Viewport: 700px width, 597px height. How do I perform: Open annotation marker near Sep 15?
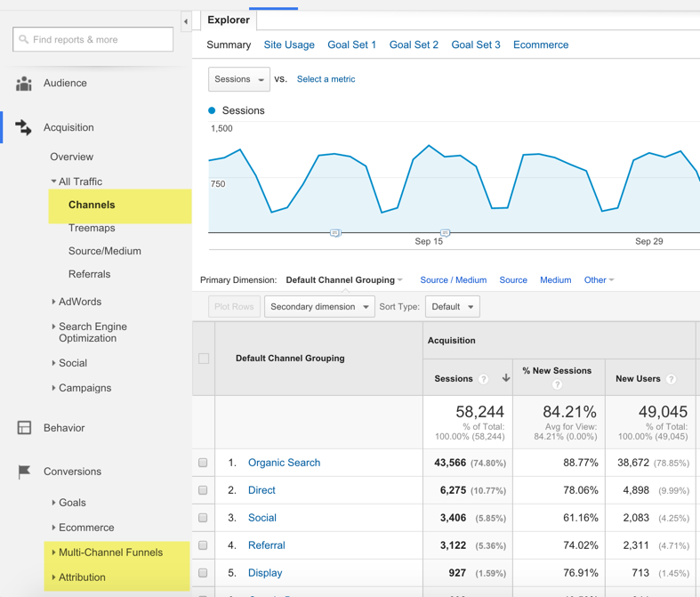445,233
